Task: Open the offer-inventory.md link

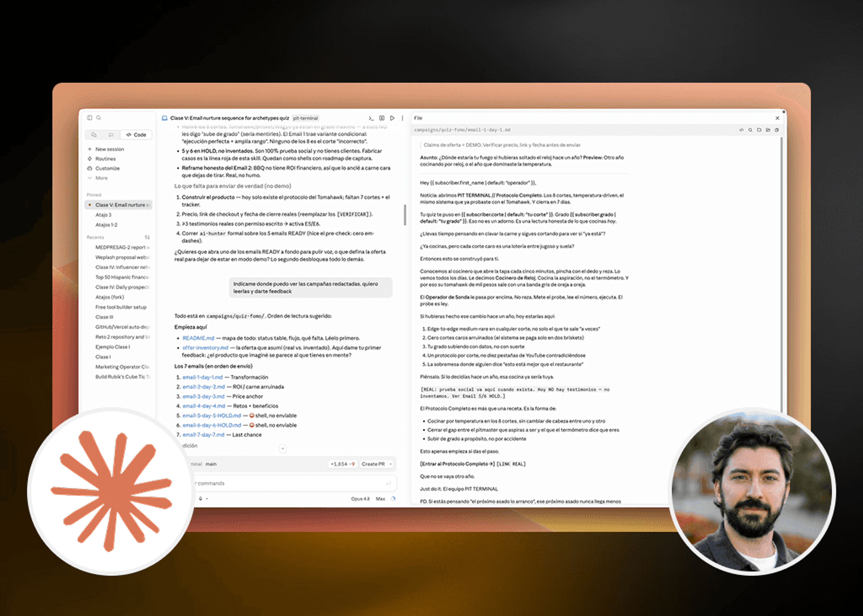Action: point(205,348)
